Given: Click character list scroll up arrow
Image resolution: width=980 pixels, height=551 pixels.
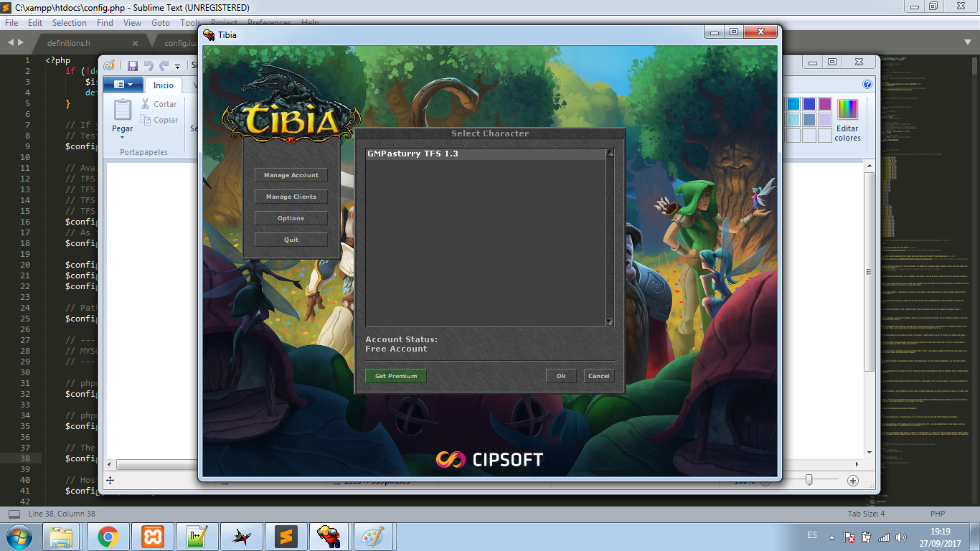Looking at the screenshot, I should pos(610,153).
